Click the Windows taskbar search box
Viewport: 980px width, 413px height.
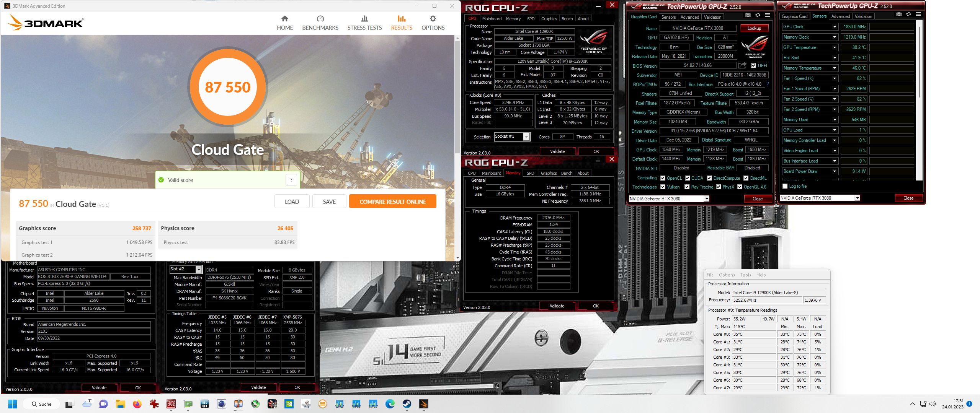click(41, 404)
